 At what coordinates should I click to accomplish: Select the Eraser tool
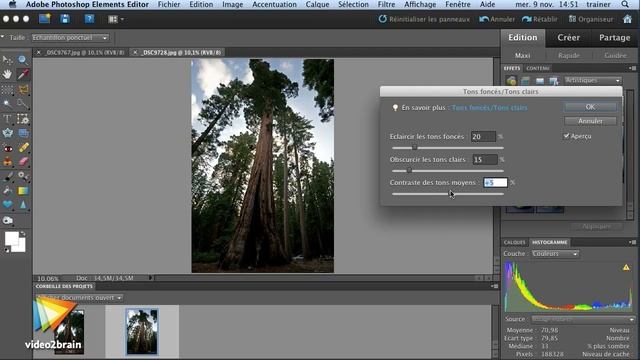[x=23, y=162]
